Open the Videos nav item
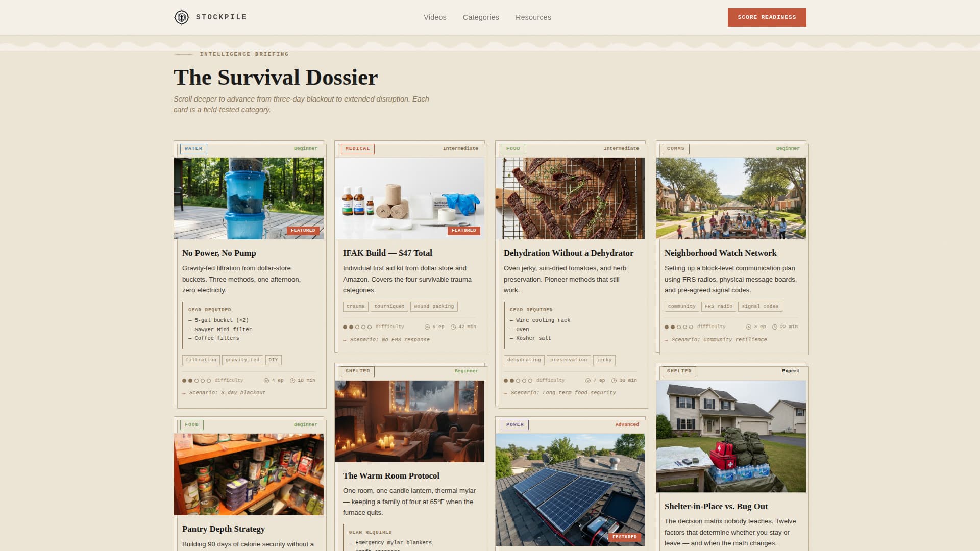 [x=435, y=17]
